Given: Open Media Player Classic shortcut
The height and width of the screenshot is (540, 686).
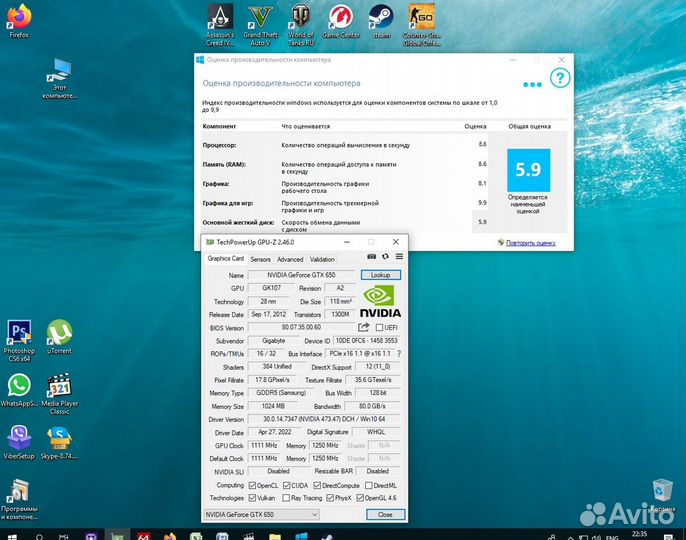Looking at the screenshot, I should tap(60, 394).
